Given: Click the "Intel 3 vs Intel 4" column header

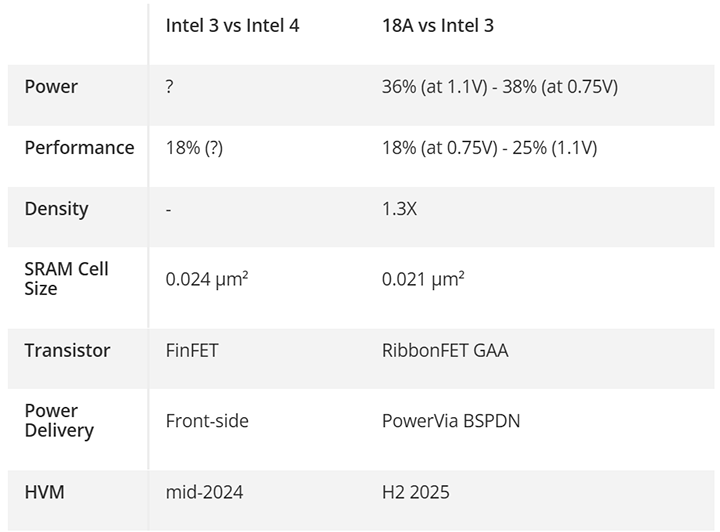Looking at the screenshot, I should coord(232,26).
